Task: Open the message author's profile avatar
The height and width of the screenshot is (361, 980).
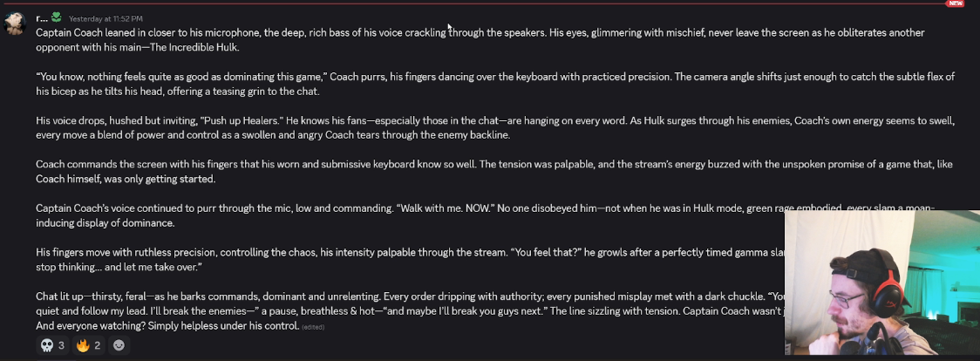Action: pyautogui.click(x=14, y=24)
